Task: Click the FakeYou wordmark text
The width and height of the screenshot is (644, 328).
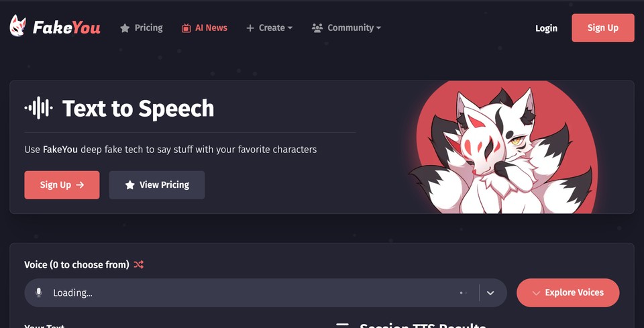Action: point(66,28)
